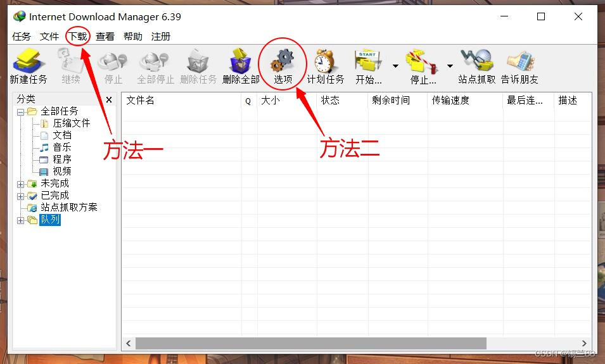Select the 文档 category
The image size is (605, 364).
pyautogui.click(x=62, y=135)
